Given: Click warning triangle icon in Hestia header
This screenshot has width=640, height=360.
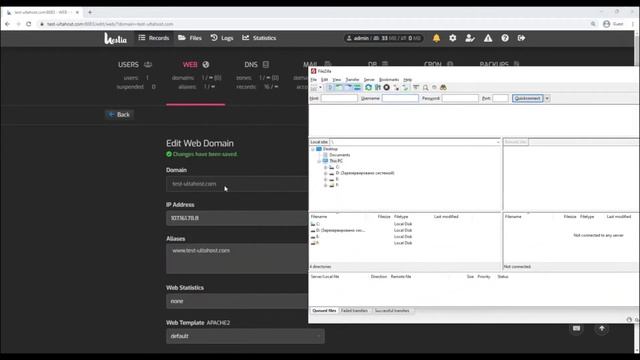Looking at the screenshot, I should (488, 38).
